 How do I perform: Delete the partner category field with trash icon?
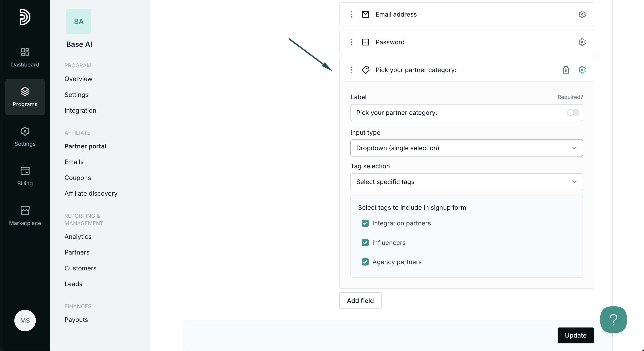[x=566, y=70]
